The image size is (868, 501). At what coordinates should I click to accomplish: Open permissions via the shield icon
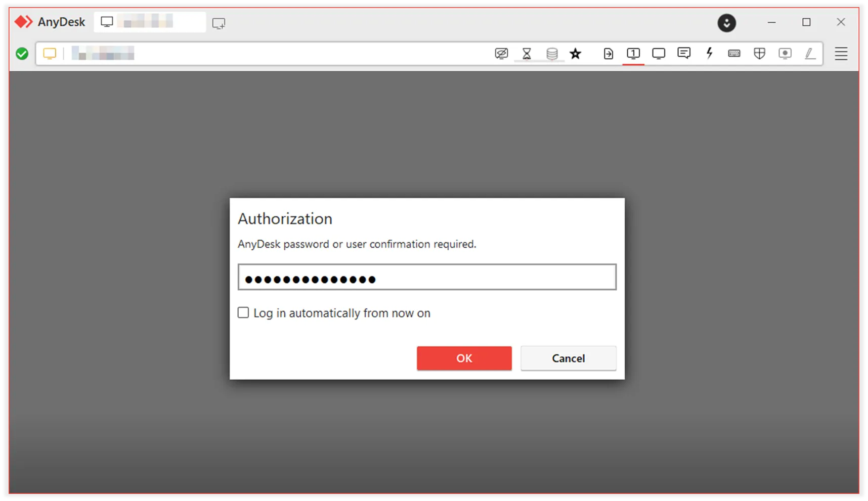pyautogui.click(x=759, y=54)
